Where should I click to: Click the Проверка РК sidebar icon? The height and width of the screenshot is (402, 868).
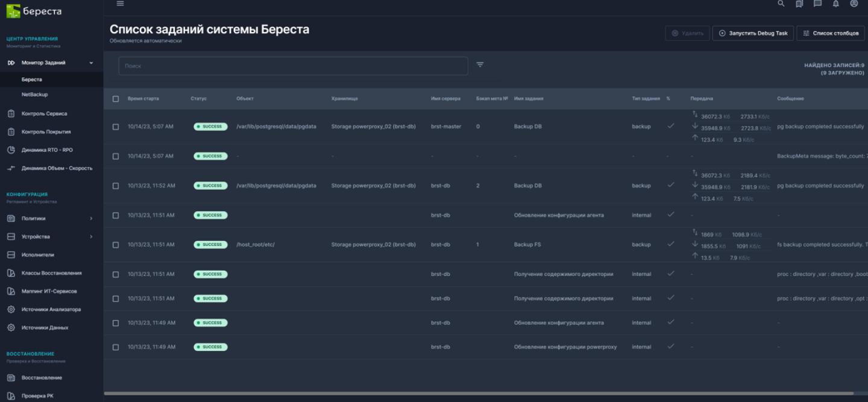(11, 396)
